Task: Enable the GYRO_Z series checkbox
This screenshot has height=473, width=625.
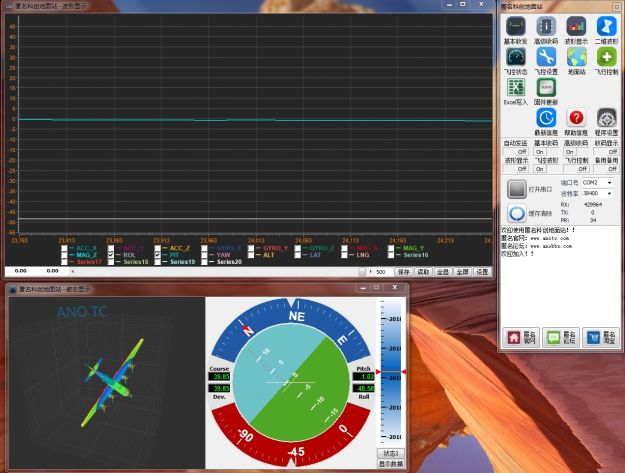Action: tap(297, 248)
